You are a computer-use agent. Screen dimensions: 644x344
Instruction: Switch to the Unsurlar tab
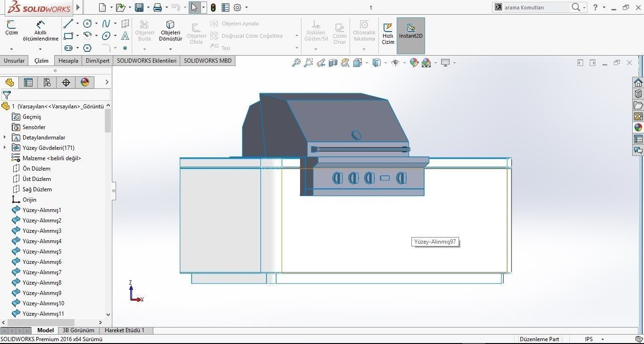tap(14, 61)
